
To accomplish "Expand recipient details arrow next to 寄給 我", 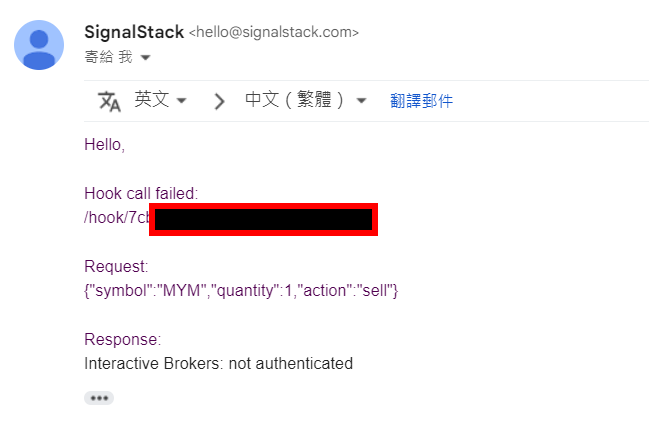I will pos(145,57).
